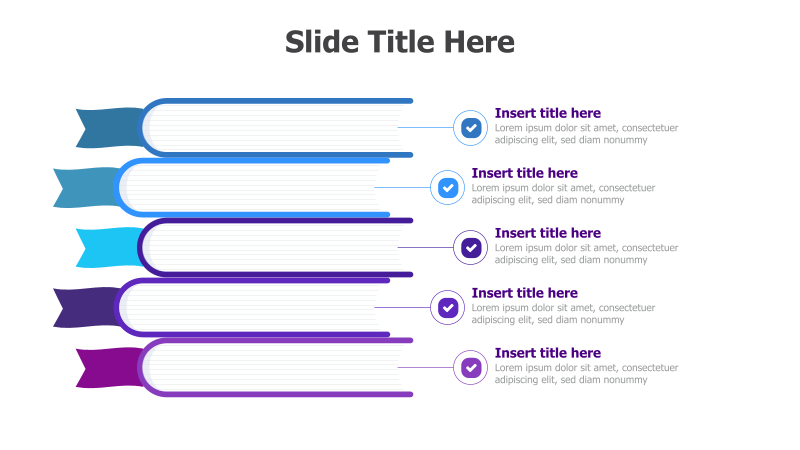Screen dimensions: 800x450
Task: Select the Lorem ipsum text under last title
Action: click(586, 373)
